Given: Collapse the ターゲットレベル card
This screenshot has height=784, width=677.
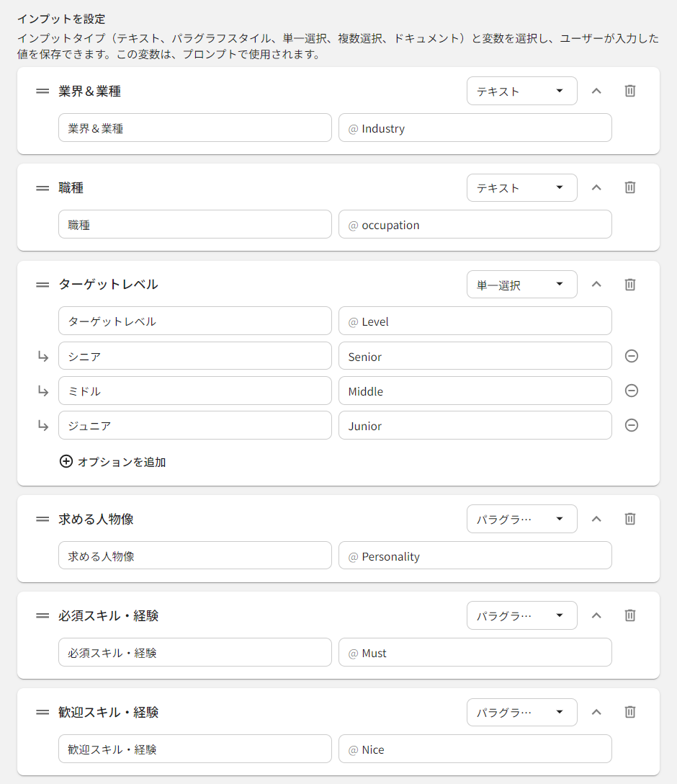Looking at the screenshot, I should pos(596,284).
